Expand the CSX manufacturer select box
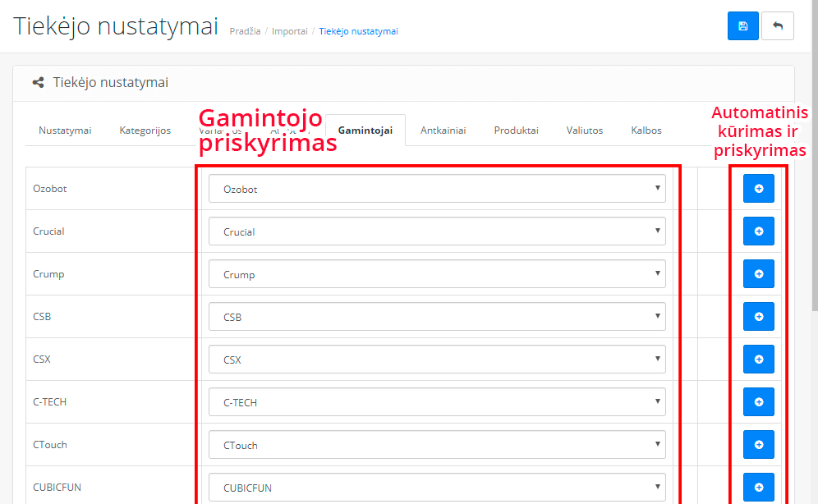Viewport: 818px width, 504px height. [437, 360]
